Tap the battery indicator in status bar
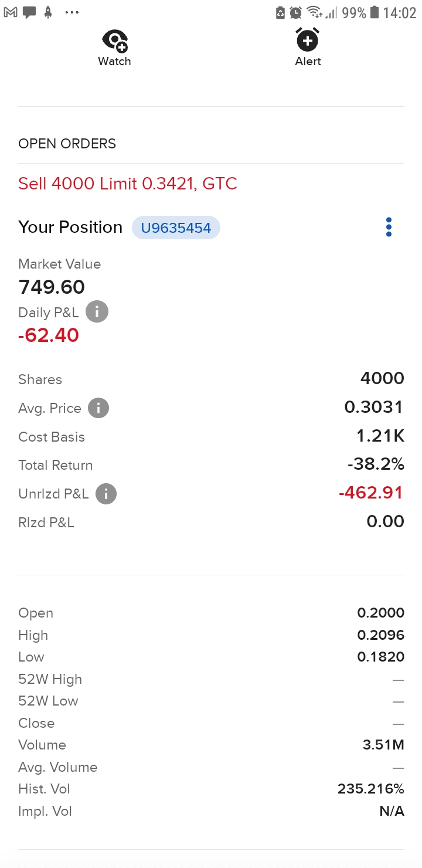This screenshot has height=868, width=422. click(375, 12)
